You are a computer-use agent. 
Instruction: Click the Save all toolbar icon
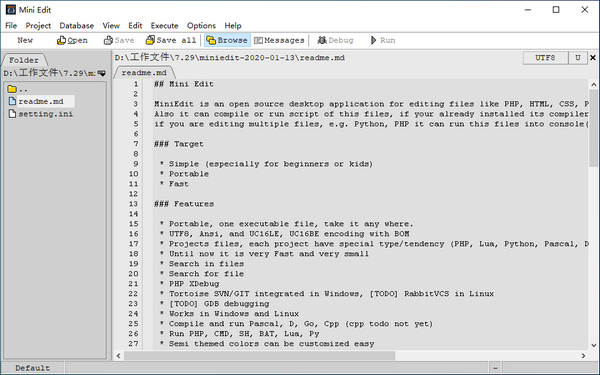point(150,40)
